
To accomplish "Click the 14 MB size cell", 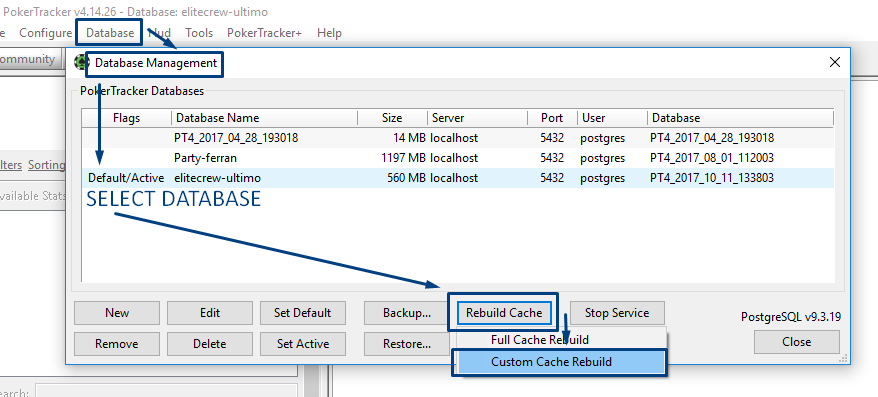I will (x=409, y=138).
